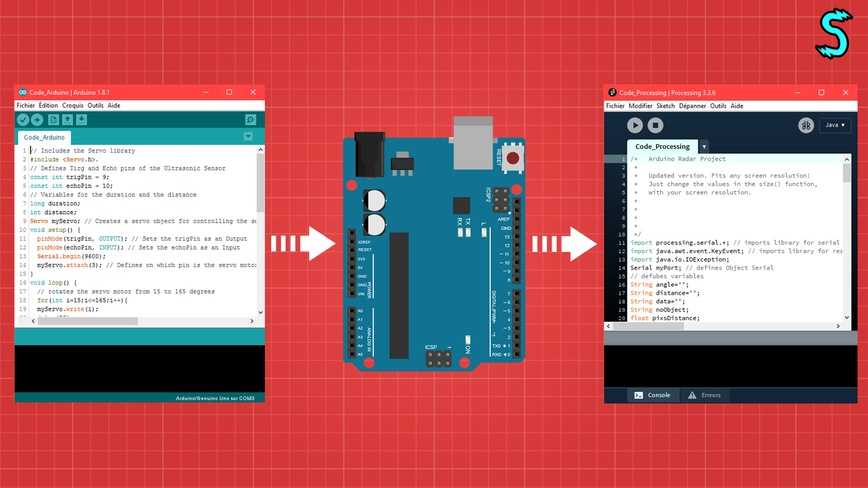Click 'Arduino Radar Project' comment line

[x=687, y=159]
